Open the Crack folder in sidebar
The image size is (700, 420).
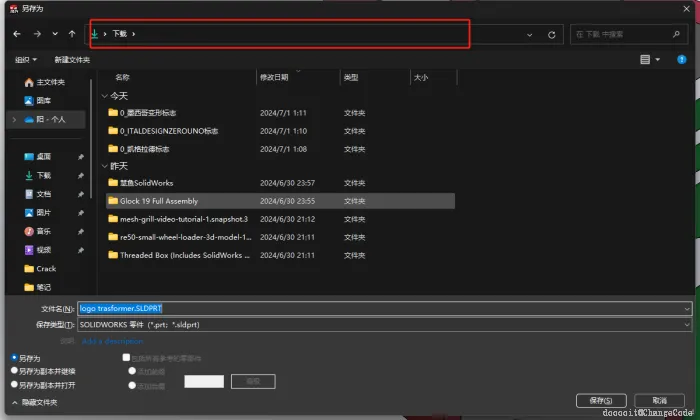click(40, 269)
